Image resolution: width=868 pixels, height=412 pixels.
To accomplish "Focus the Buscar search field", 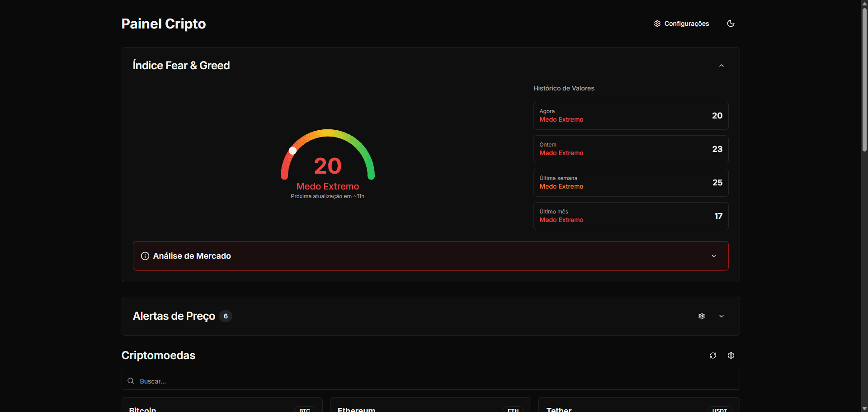I will click(x=429, y=381).
